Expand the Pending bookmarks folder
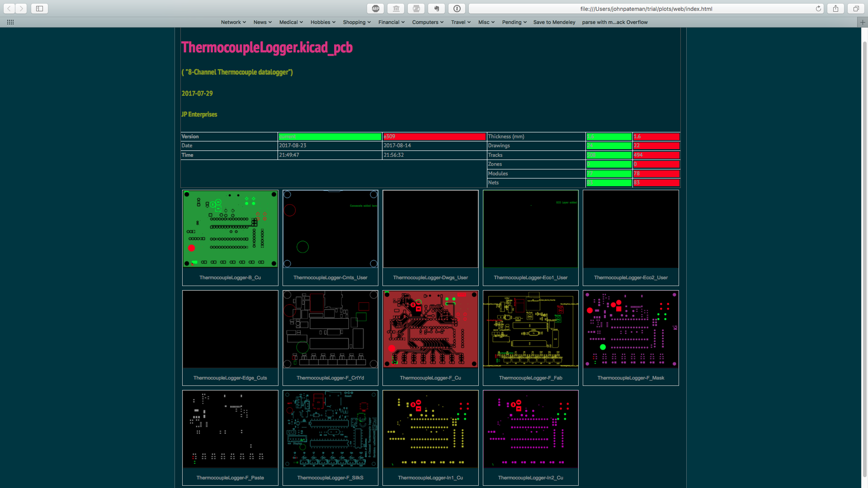The image size is (868, 488). (514, 22)
